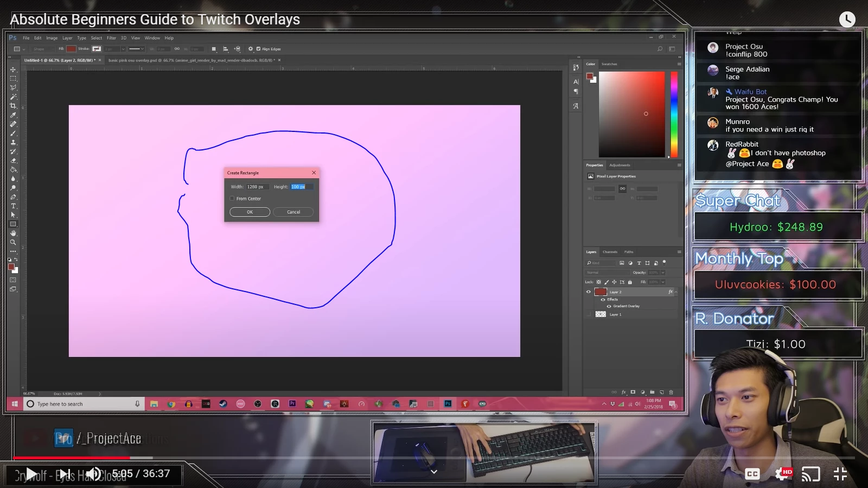868x488 pixels.
Task: Collapse Layer 2 effects list arrow
Action: coord(676,292)
